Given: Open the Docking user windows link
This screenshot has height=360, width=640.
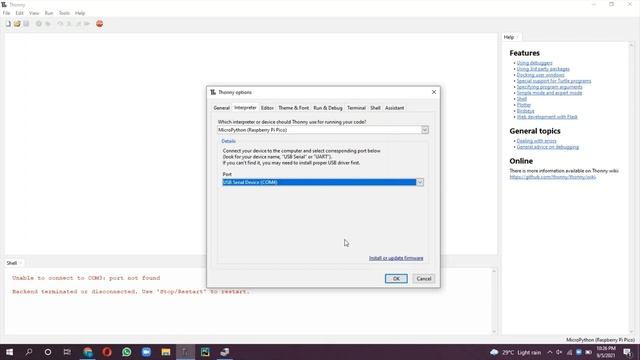Looking at the screenshot, I should click(540, 75).
